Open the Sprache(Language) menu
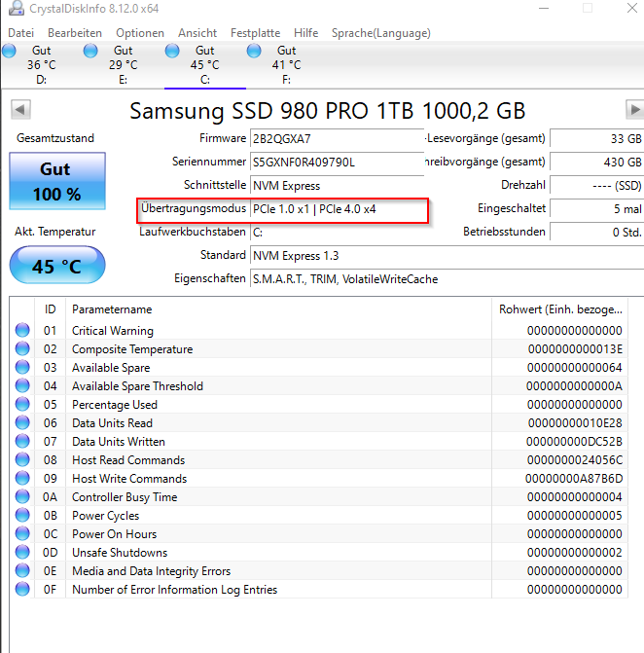Viewport: 644px width, 653px height. click(381, 33)
